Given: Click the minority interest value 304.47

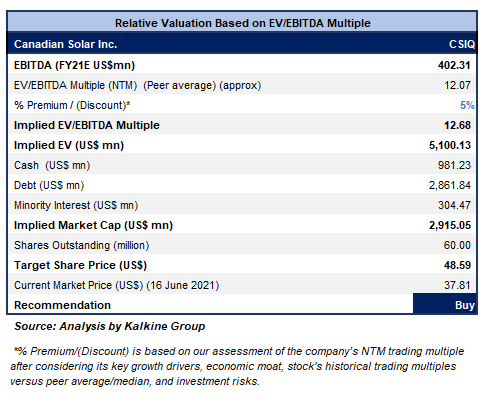Looking at the screenshot, I should [454, 205].
